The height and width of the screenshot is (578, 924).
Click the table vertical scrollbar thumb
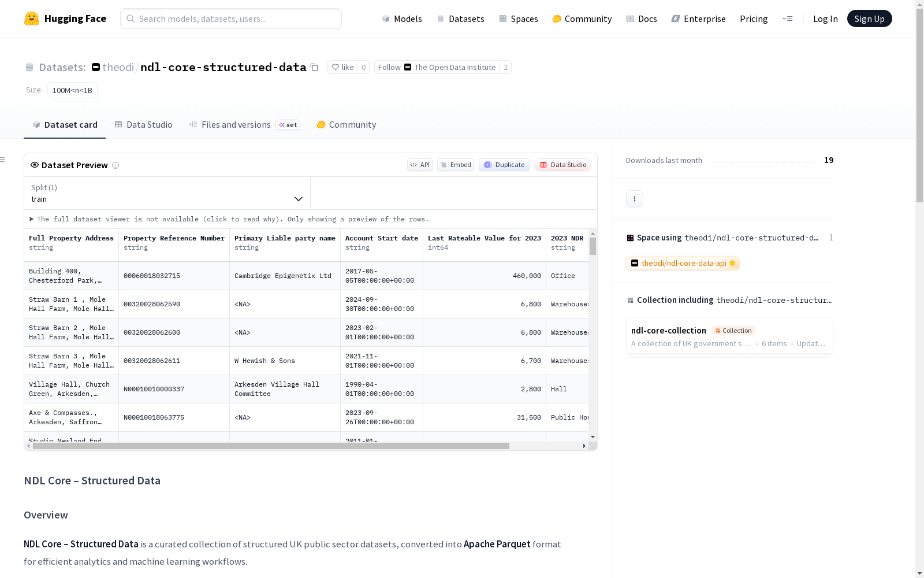point(593,246)
